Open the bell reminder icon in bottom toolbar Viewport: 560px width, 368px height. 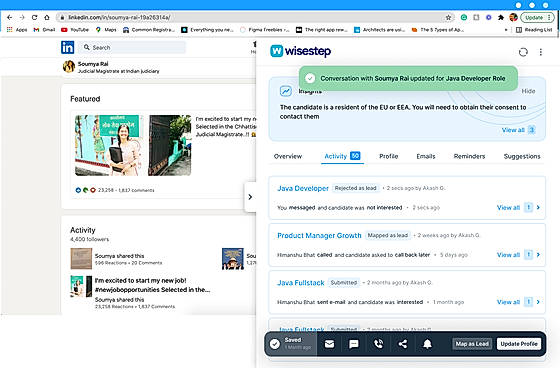tap(427, 344)
